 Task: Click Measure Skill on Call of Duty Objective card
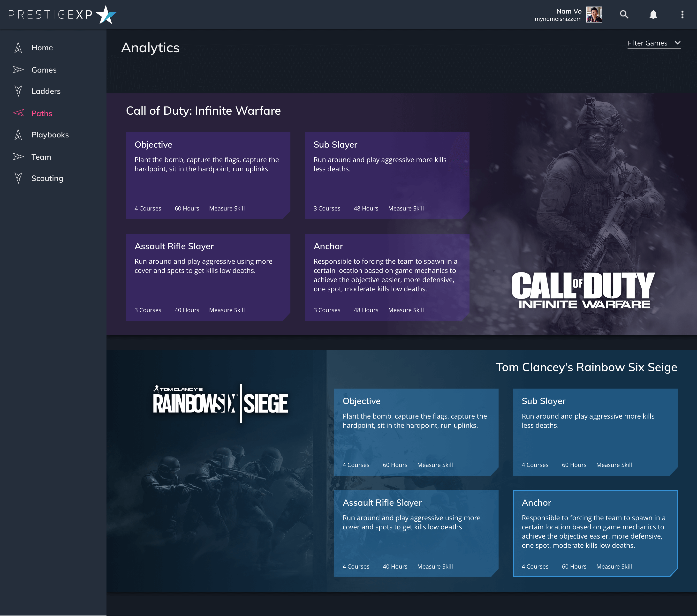(x=227, y=208)
